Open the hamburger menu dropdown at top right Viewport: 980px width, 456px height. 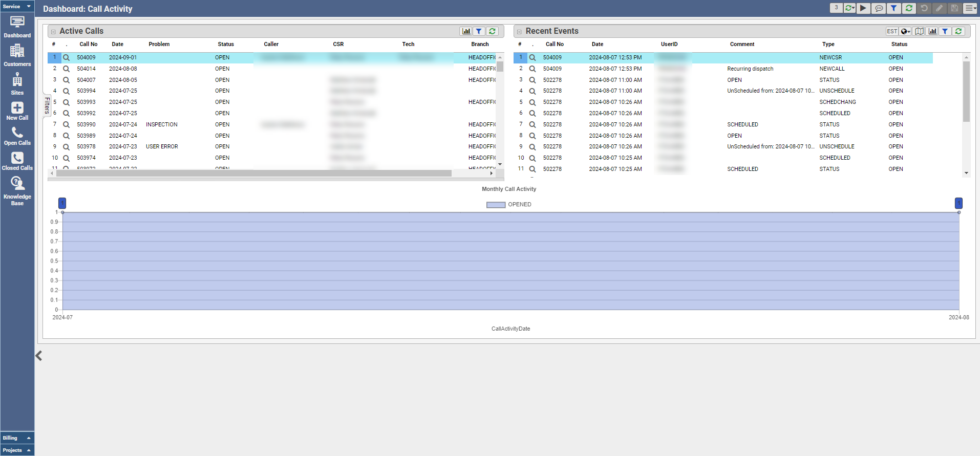[x=970, y=8]
